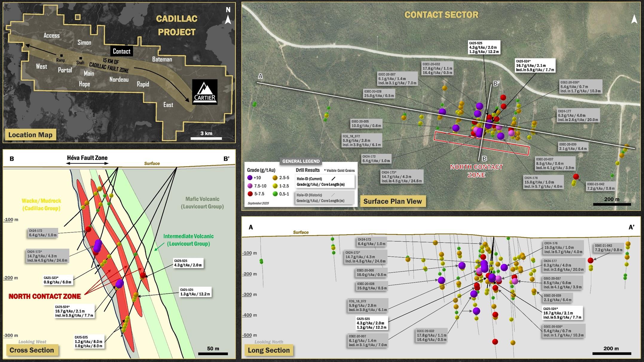644x362 pixels.
Task: Click the green 0.5-1 grade legend dot
Action: [275, 194]
